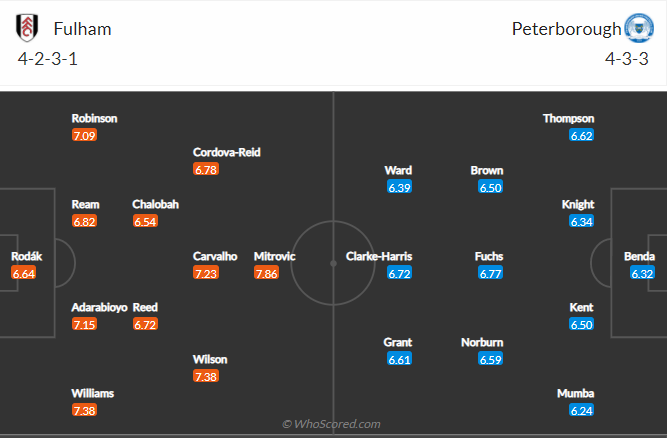Image resolution: width=669 pixels, height=438 pixels.
Task: Click the WhoScored.com watermark
Action: coord(331,424)
